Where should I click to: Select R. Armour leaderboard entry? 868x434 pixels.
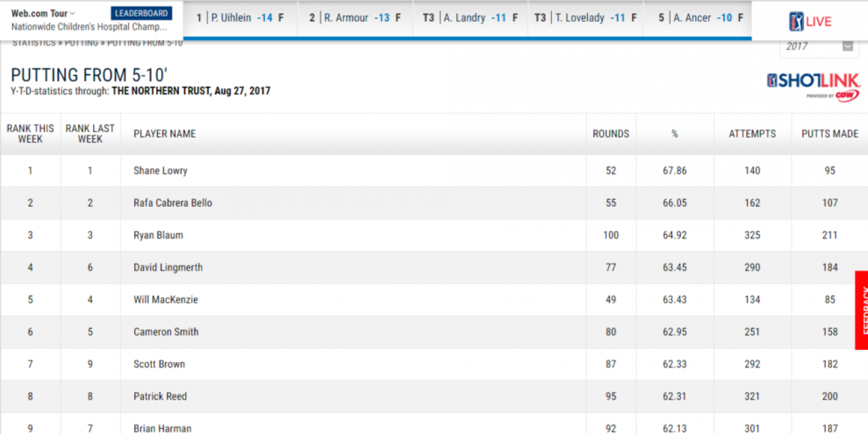[x=355, y=18]
